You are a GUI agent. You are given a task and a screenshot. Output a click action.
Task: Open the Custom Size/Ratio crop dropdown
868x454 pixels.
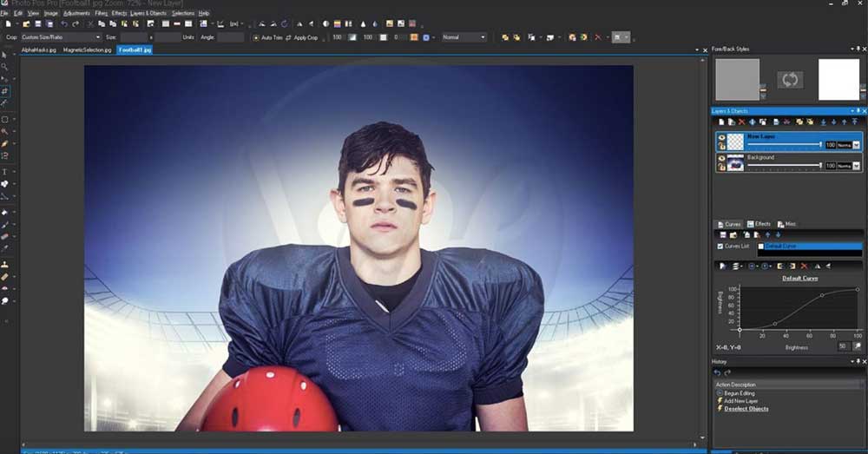pyautogui.click(x=61, y=37)
